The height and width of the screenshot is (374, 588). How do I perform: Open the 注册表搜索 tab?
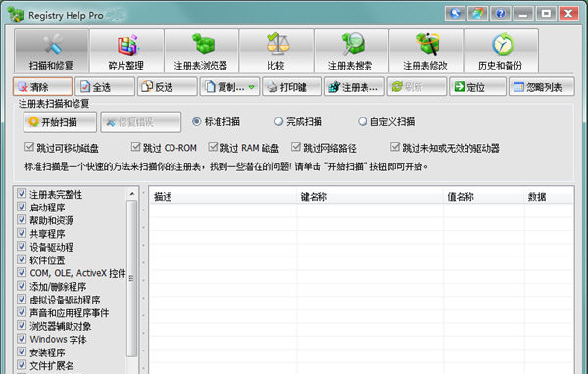pos(351,51)
